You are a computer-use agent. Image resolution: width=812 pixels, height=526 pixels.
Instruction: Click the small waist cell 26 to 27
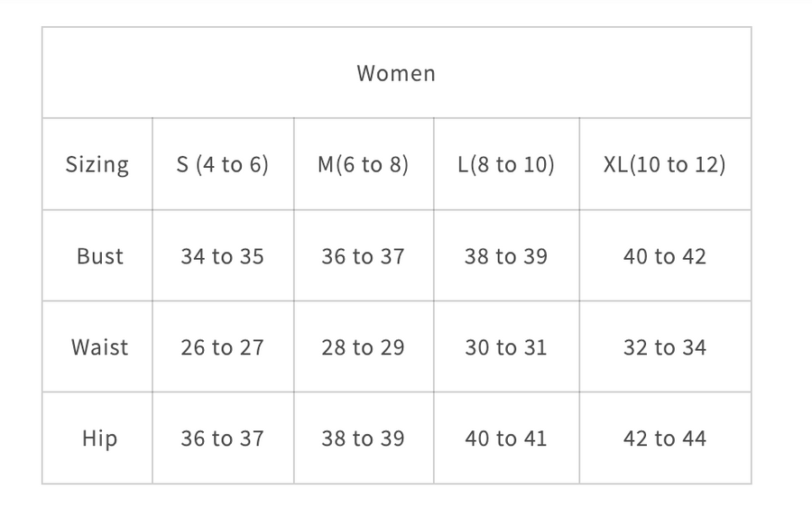222,347
